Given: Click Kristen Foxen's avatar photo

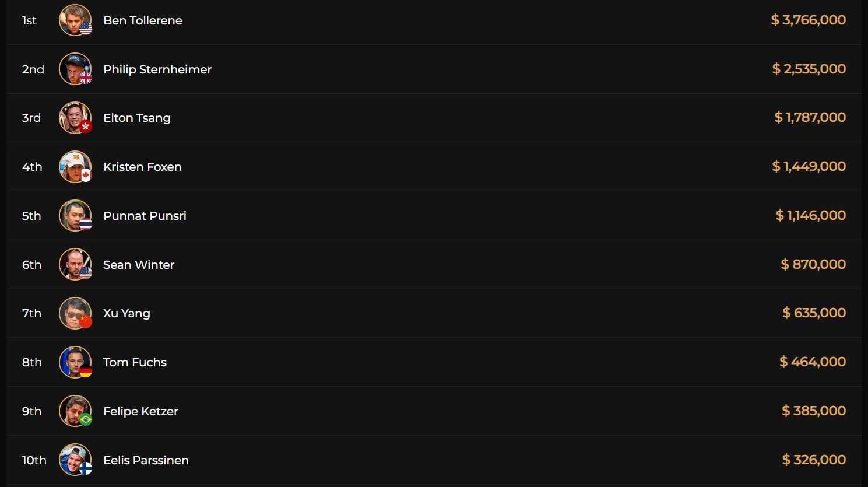Looking at the screenshot, I should pyautogui.click(x=75, y=167).
